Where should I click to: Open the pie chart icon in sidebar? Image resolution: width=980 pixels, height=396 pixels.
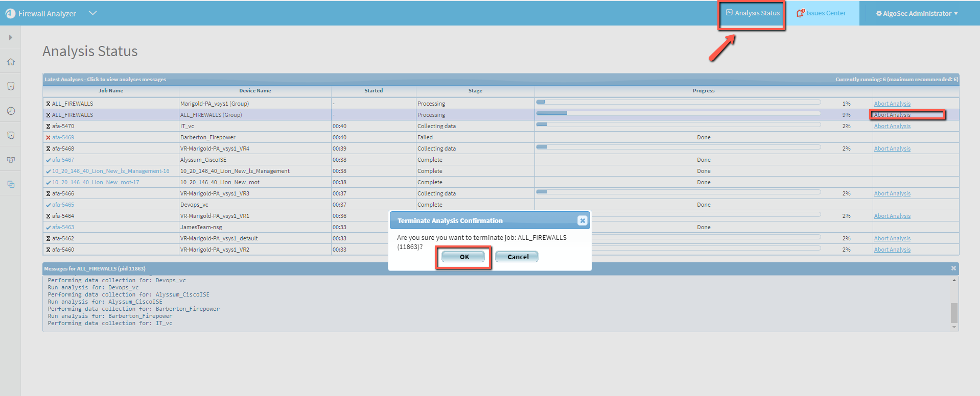point(11,111)
